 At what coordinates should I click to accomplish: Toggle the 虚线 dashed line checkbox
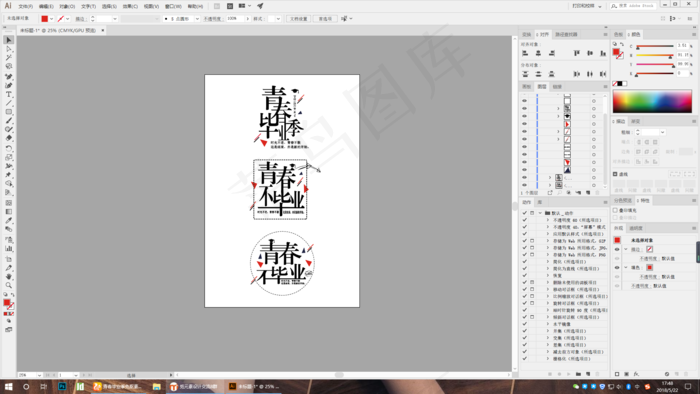pyautogui.click(x=615, y=174)
